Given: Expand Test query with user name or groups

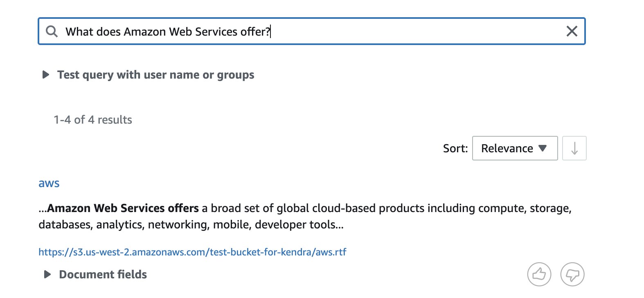Looking at the screenshot, I should [x=148, y=75].
